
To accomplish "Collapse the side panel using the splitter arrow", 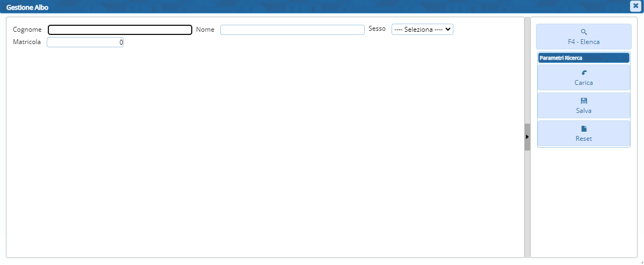I will click(527, 137).
